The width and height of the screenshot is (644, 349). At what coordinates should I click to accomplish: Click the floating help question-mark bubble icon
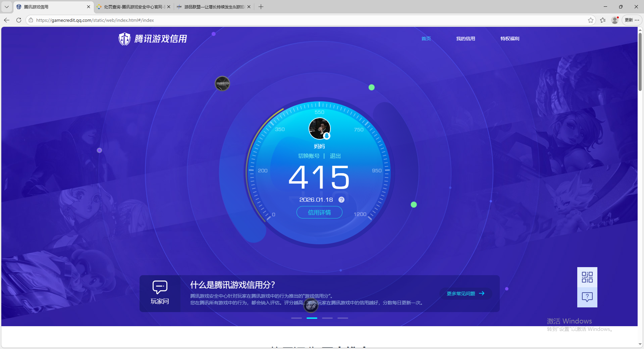[x=587, y=297]
